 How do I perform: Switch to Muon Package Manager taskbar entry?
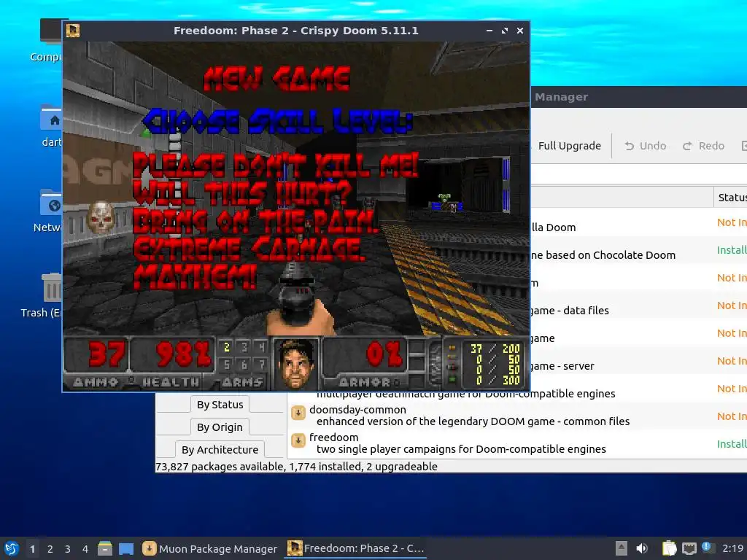tap(210, 548)
